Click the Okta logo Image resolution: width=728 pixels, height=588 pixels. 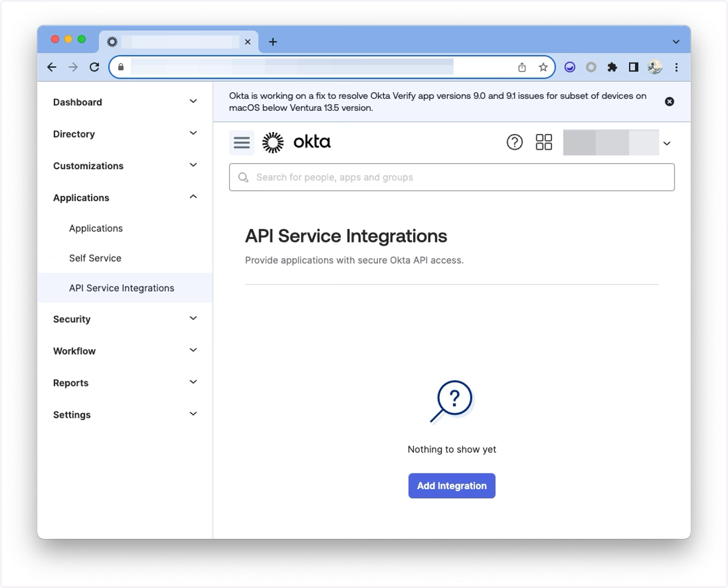tap(297, 142)
